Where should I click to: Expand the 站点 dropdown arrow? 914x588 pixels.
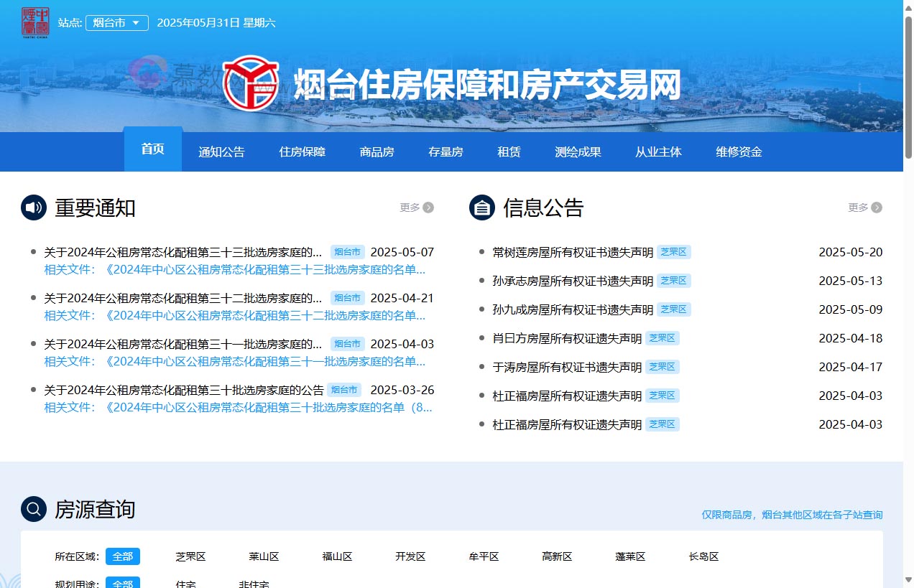(137, 22)
